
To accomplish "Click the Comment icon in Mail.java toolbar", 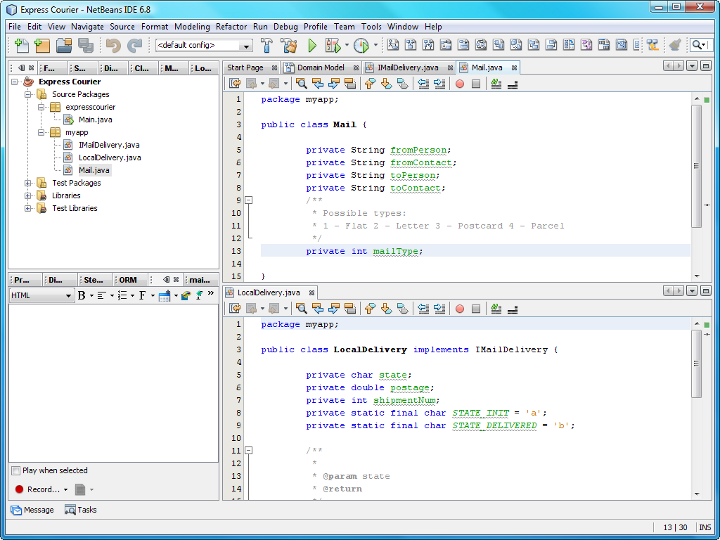I will coord(496,84).
